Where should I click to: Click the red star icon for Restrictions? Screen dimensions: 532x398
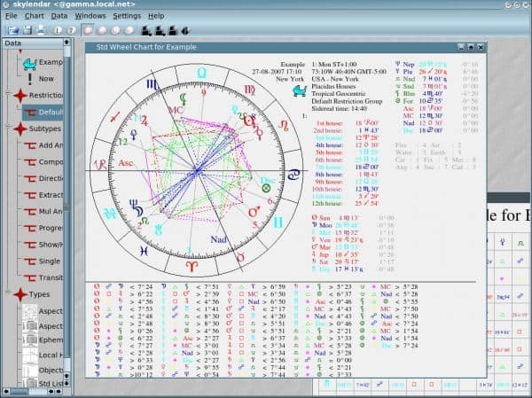[x=20, y=96]
